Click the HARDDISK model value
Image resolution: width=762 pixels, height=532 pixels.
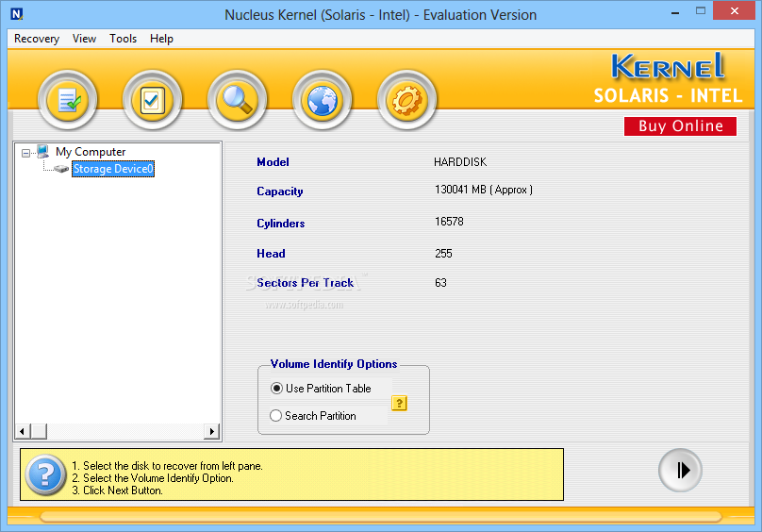pos(460,162)
